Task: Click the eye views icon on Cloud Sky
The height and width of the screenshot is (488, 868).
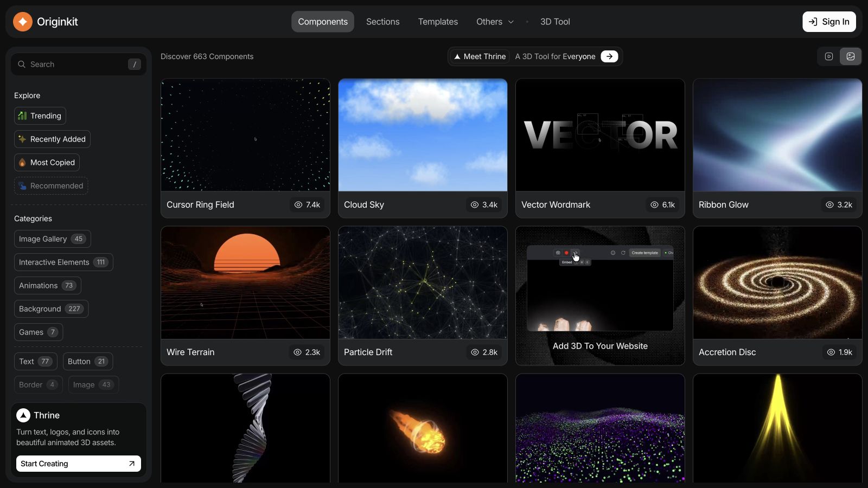Action: [x=475, y=204]
